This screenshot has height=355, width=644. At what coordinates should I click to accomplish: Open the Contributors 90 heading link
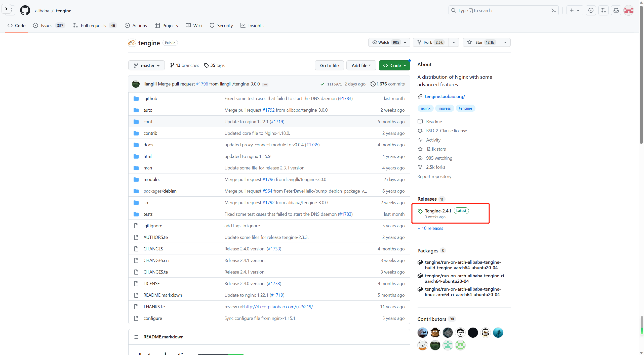tap(436, 319)
